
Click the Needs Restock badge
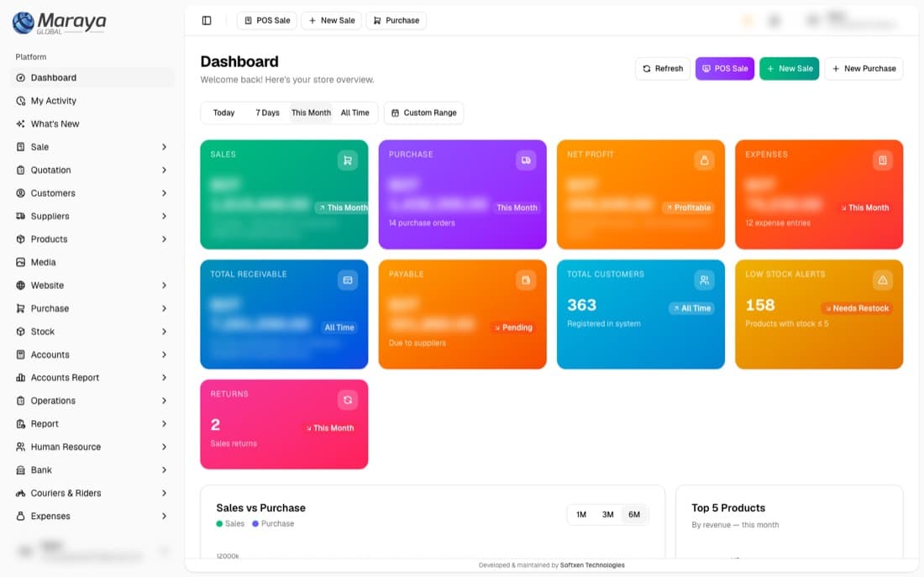pyautogui.click(x=857, y=308)
